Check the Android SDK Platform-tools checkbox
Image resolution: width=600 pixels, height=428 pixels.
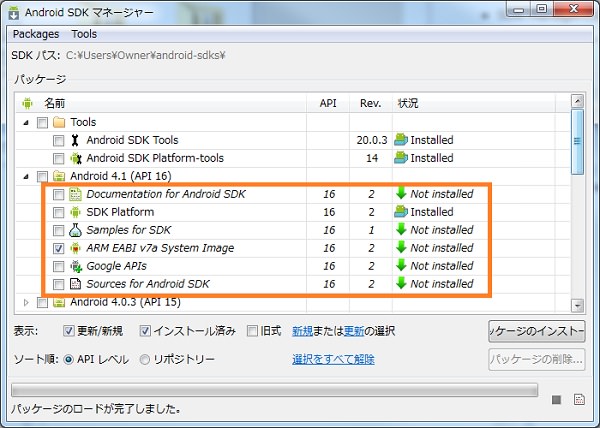click(58, 159)
